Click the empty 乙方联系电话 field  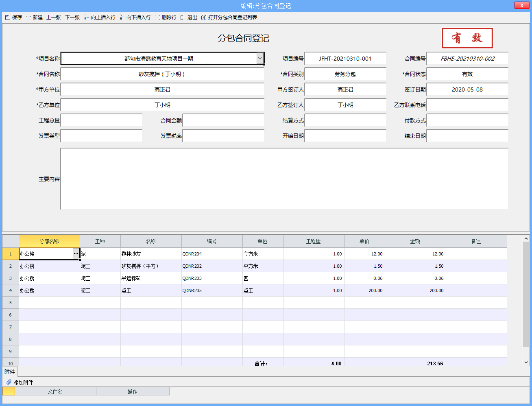[467, 105]
